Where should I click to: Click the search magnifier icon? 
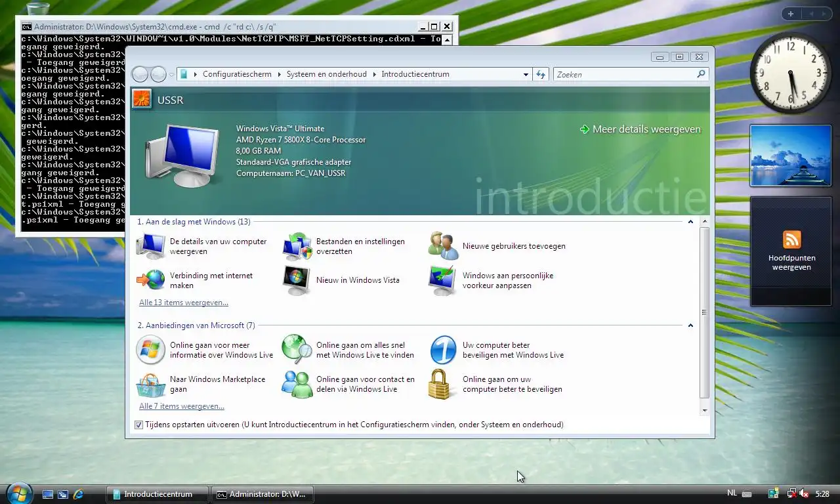[x=701, y=74]
